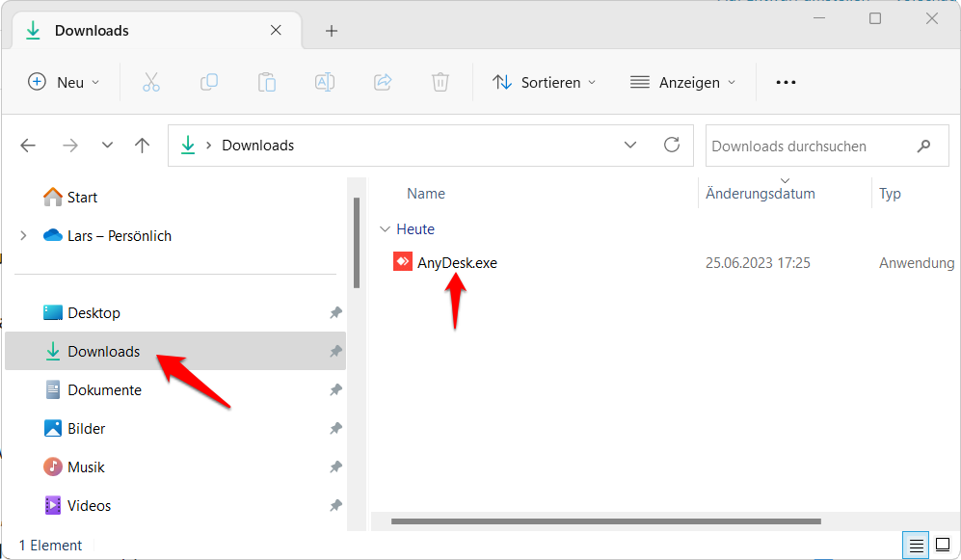Viewport: 961px width, 560px height.
Task: Add a new tab with plus button
Action: (x=332, y=31)
